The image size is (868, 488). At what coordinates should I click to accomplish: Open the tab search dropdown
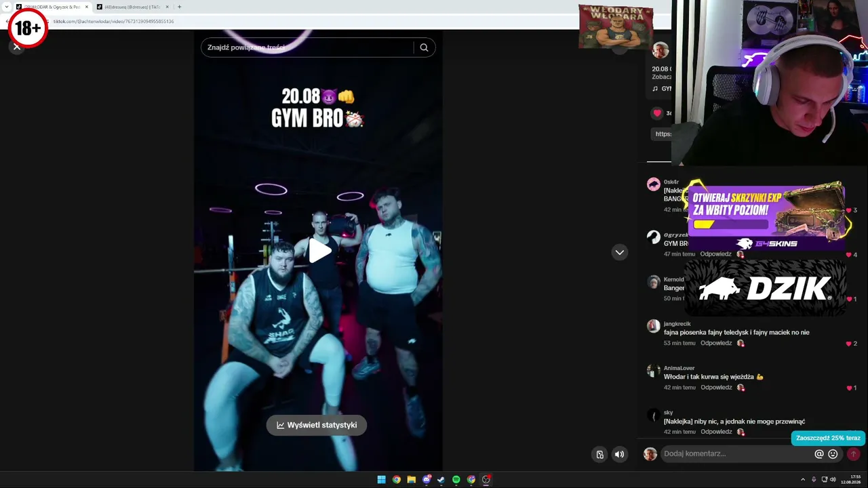pos(5,7)
